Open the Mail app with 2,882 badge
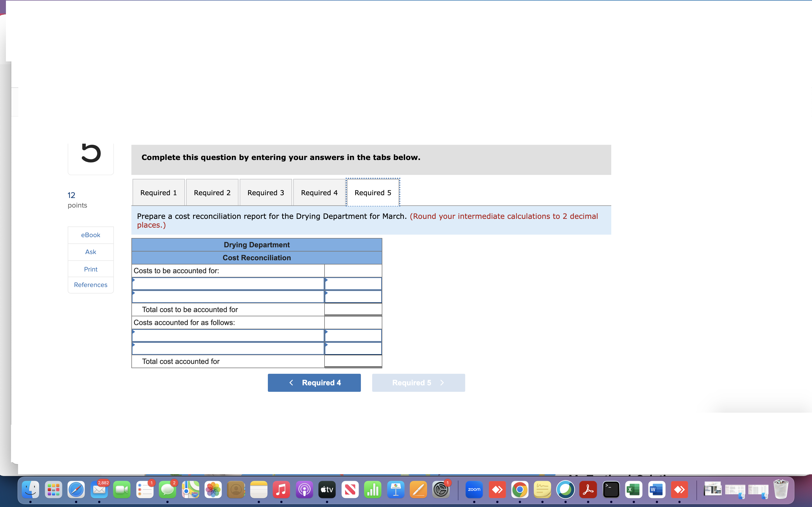Screen dimensions: 812x507 (x=99, y=490)
